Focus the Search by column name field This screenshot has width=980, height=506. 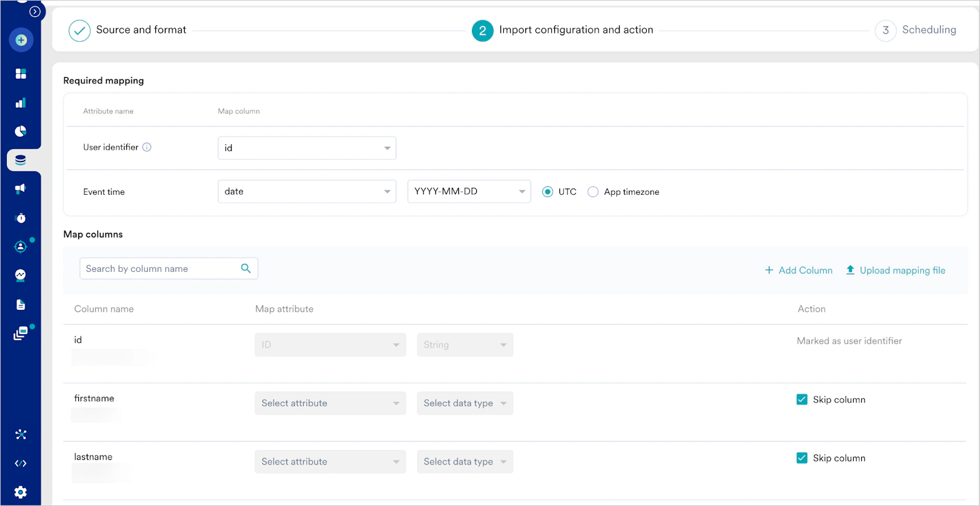(x=169, y=268)
